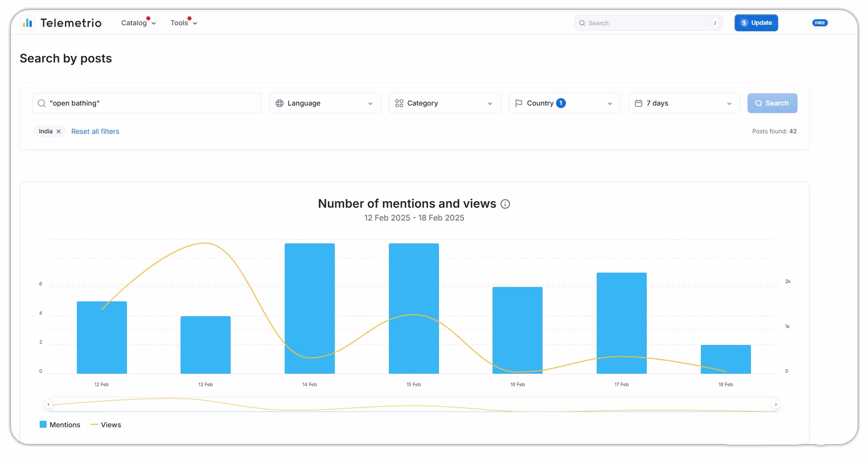Change the 7 days period dropdown
The image size is (868, 457).
[x=683, y=103]
